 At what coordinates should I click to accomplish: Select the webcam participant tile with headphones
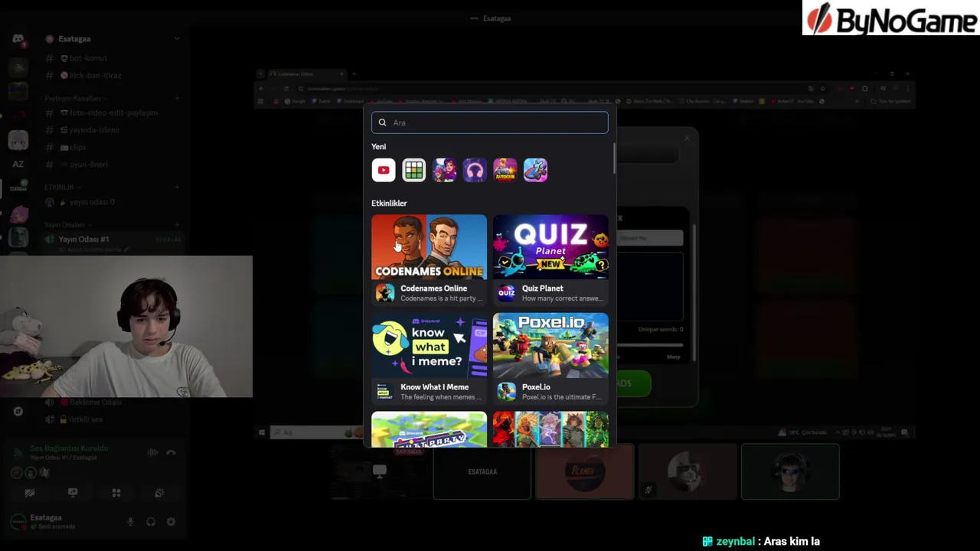click(x=790, y=471)
